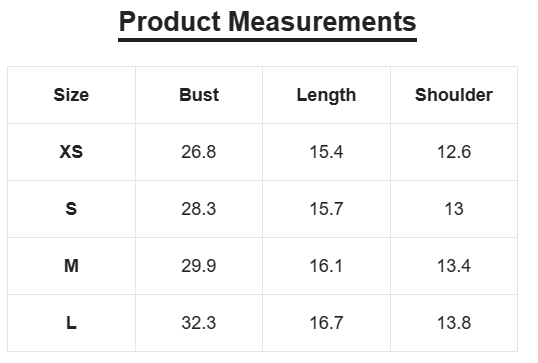Select the S shoulder value 13

tap(454, 209)
